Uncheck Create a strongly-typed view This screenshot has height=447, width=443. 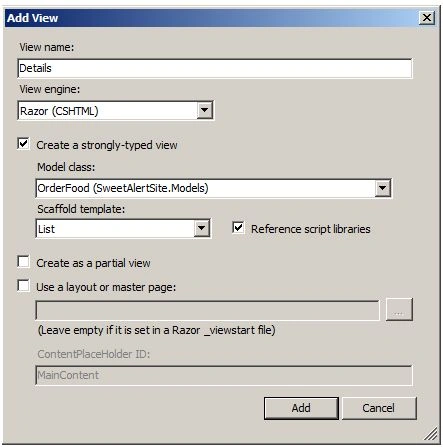point(24,144)
